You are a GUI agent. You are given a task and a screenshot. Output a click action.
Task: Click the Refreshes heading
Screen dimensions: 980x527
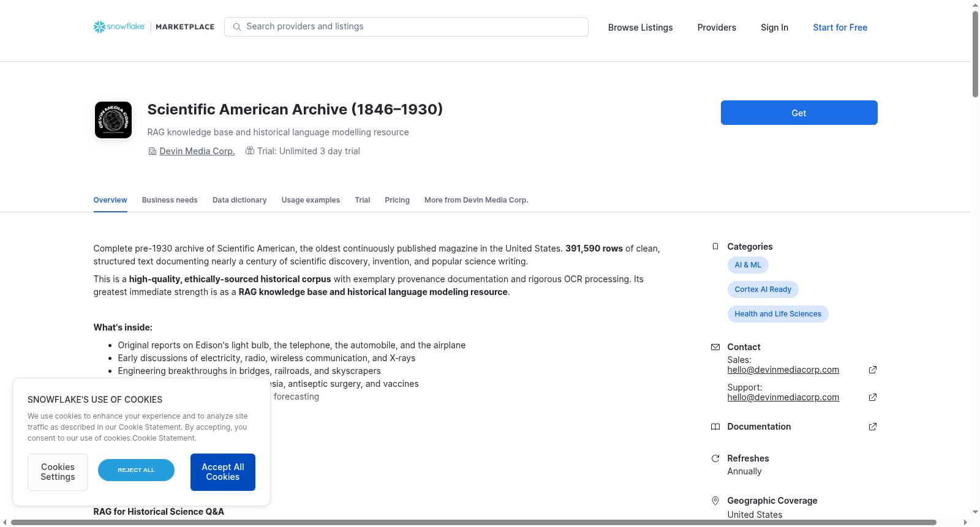[x=748, y=458]
